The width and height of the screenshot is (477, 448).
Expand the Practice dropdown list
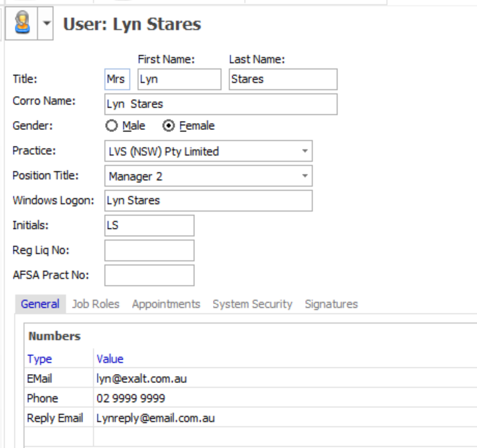(305, 151)
